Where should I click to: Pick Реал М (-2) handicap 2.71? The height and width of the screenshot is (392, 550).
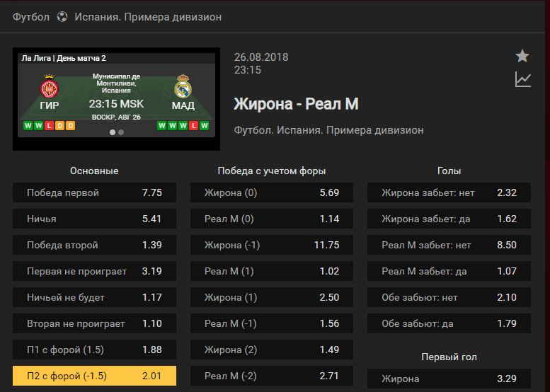tap(272, 376)
